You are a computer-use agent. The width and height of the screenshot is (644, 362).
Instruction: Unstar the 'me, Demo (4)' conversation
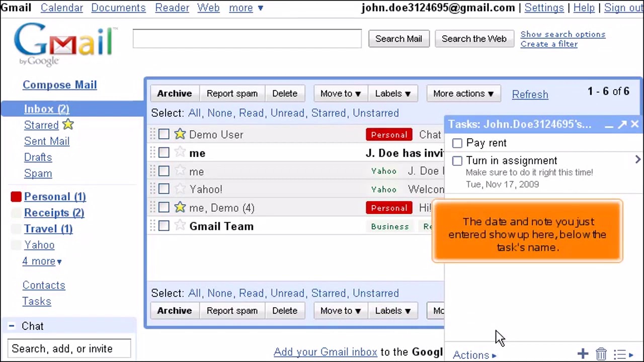[180, 207]
